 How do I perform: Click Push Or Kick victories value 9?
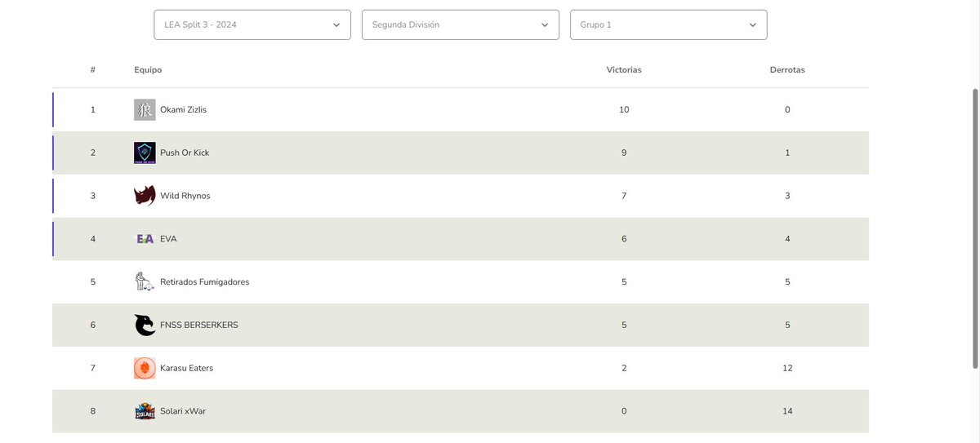624,153
